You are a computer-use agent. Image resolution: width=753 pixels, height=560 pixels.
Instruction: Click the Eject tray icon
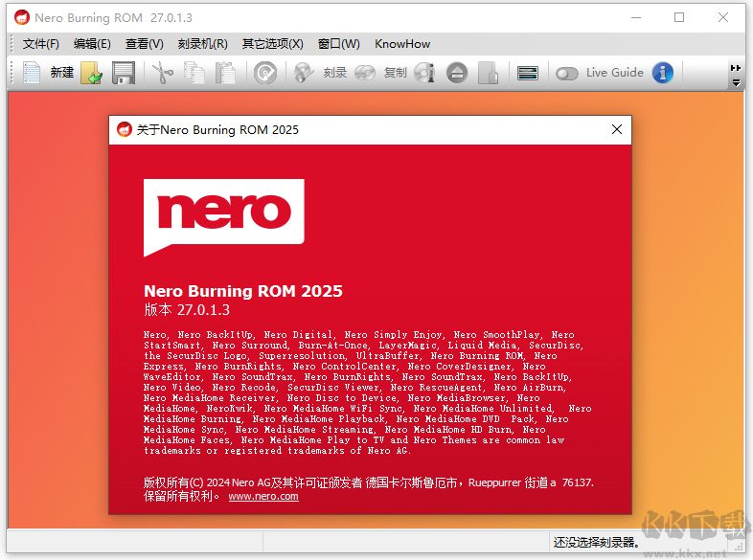(457, 73)
